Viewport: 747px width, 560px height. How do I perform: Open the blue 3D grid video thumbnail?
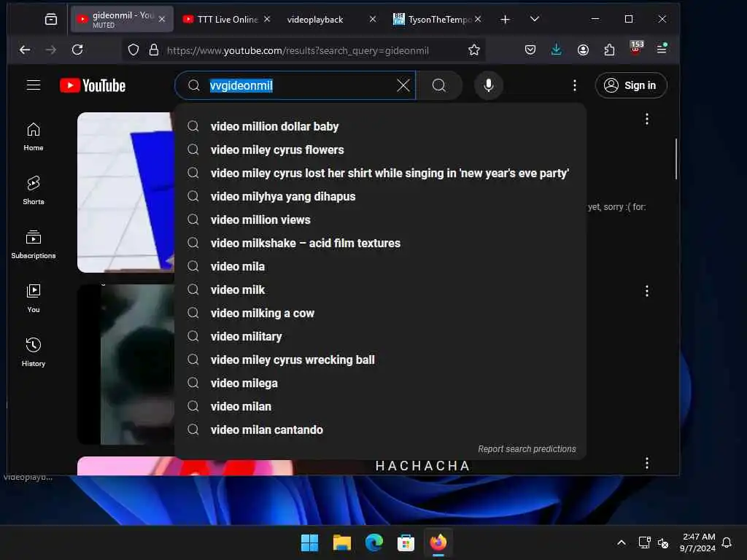point(125,192)
